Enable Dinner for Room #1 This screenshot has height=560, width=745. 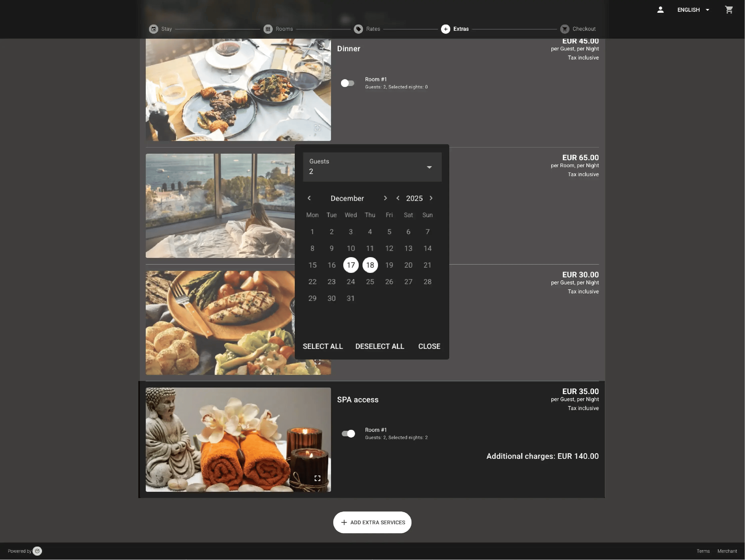pos(347,83)
